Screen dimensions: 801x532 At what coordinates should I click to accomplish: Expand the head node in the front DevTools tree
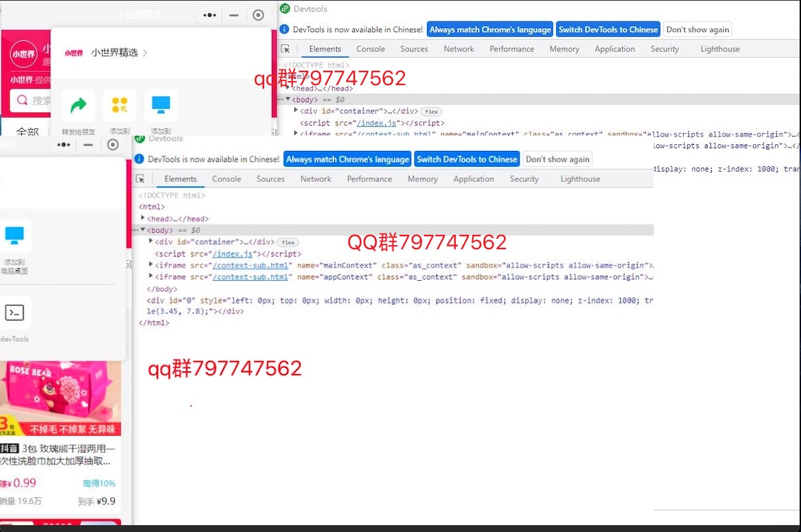(x=143, y=218)
